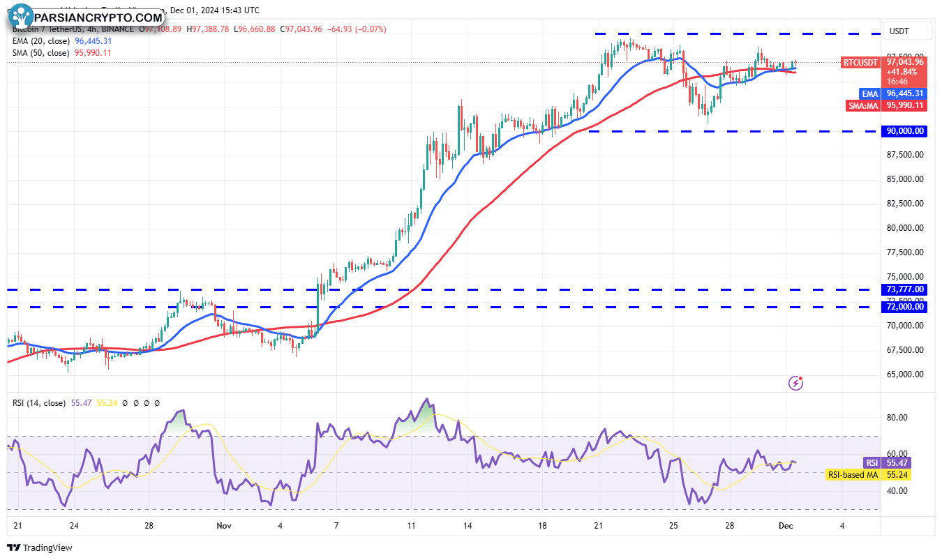Click the PARSIANCRYPTO.COM logo
The width and height of the screenshot is (942, 560).
tap(87, 16)
